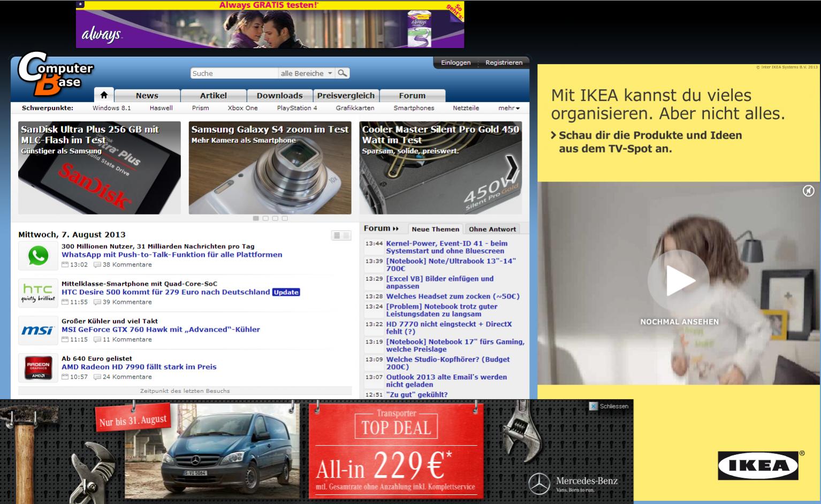The image size is (821, 504).
Task: Select the first teaser slider dot
Action: click(256, 218)
